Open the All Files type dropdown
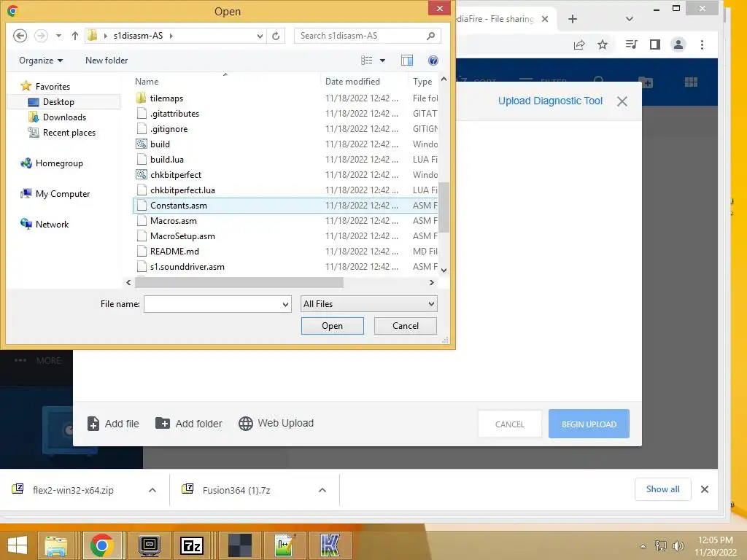This screenshot has width=747, height=560. pyautogui.click(x=368, y=304)
